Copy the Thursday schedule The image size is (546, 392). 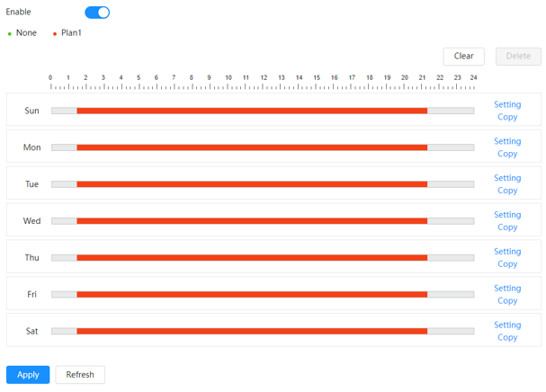[507, 264]
